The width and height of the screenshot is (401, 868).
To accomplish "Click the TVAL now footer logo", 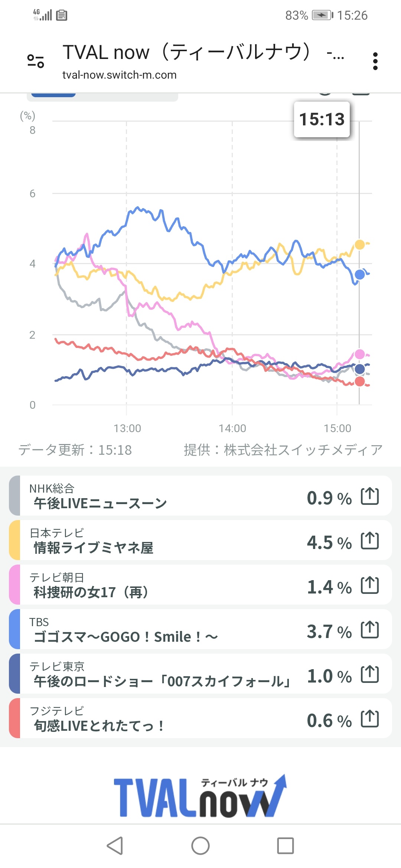I will pos(200,796).
